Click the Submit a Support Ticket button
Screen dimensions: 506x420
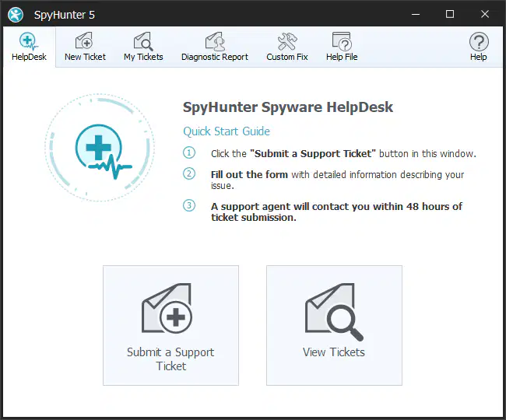170,325
